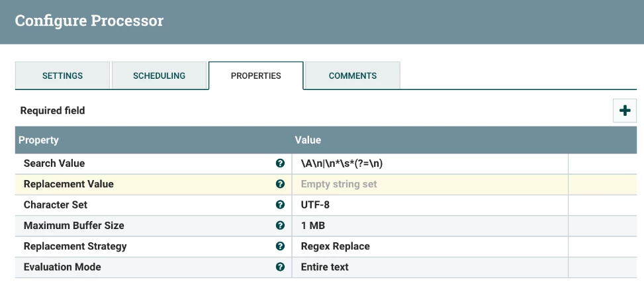This screenshot has height=282, width=644.
Task: Edit the 'Empty string set' replacement value
Action: click(x=430, y=184)
